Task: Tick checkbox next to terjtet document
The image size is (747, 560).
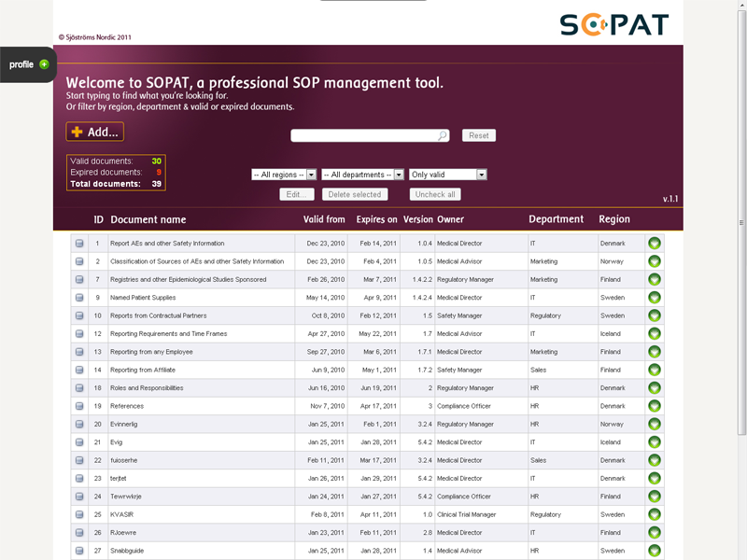Action: [79, 479]
